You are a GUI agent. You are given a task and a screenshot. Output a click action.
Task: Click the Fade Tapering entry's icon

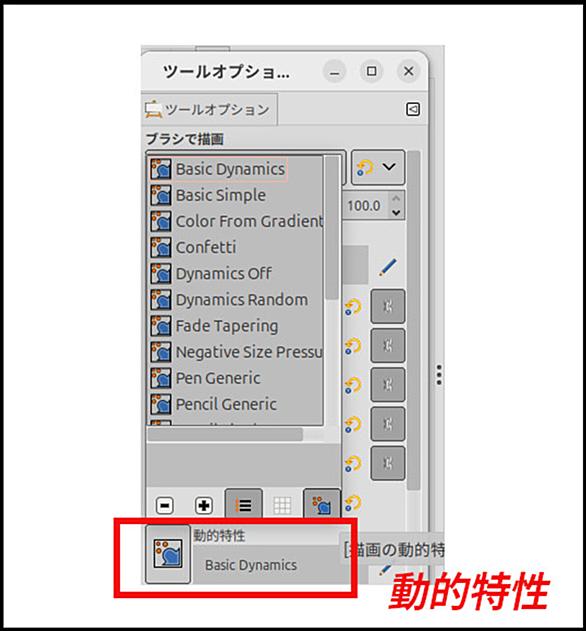(161, 326)
